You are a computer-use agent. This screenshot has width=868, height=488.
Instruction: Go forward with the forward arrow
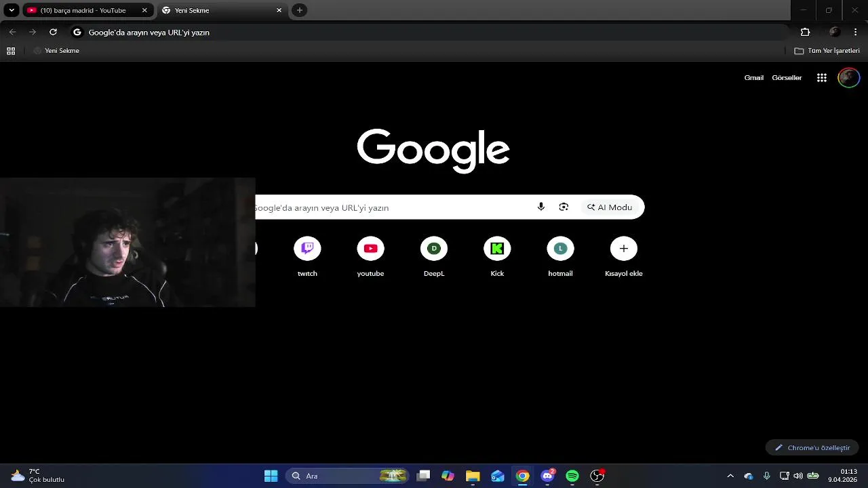click(x=33, y=32)
